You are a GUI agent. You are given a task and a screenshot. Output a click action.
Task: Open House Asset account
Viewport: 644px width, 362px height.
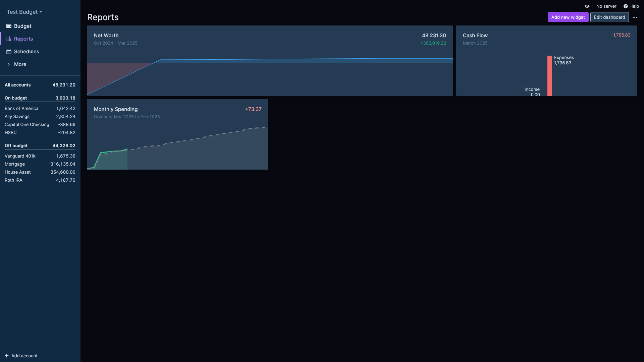(x=40, y=172)
